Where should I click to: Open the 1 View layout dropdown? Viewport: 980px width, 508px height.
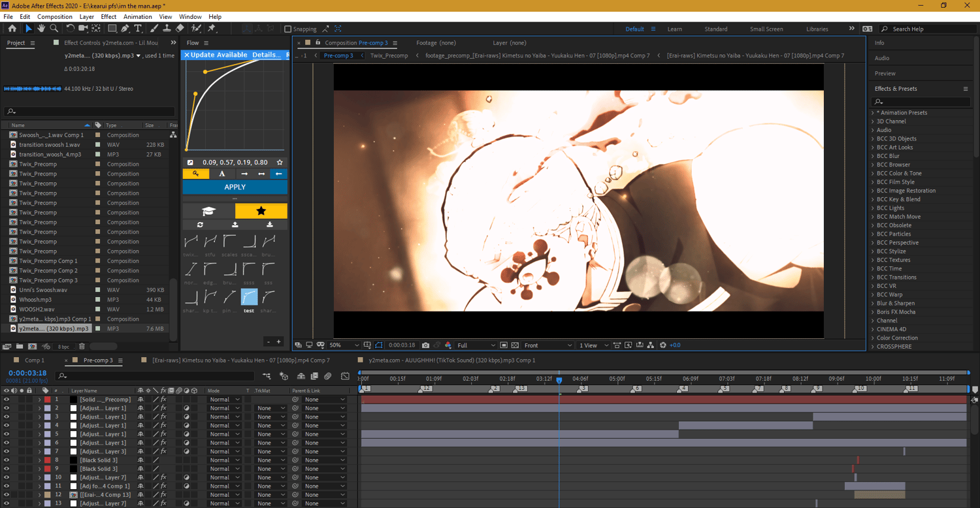pyautogui.click(x=594, y=345)
